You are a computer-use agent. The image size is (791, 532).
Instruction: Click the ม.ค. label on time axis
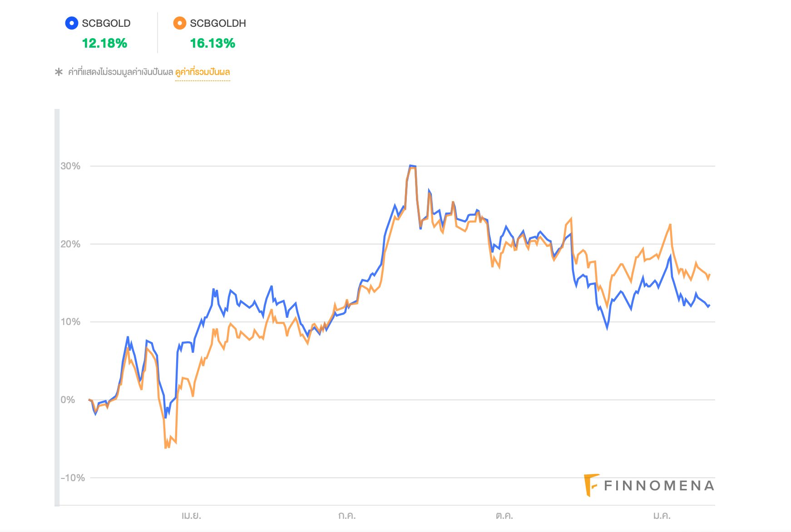tap(662, 516)
